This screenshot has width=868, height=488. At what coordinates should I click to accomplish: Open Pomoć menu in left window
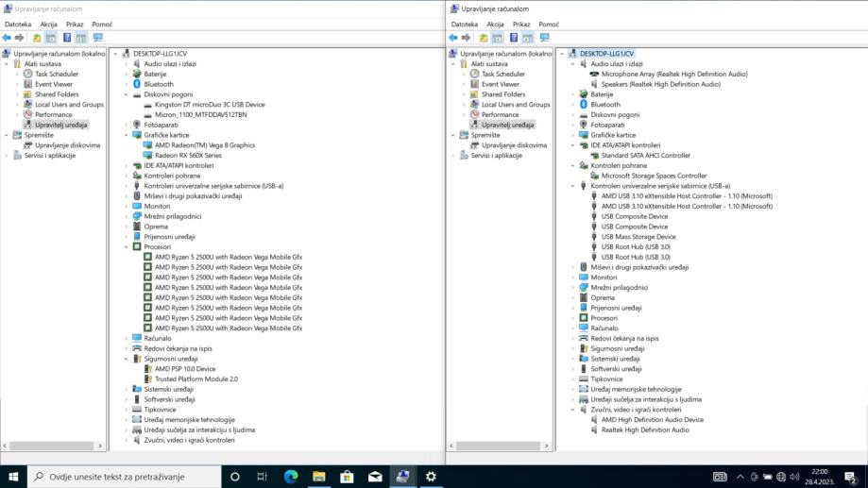point(102,25)
